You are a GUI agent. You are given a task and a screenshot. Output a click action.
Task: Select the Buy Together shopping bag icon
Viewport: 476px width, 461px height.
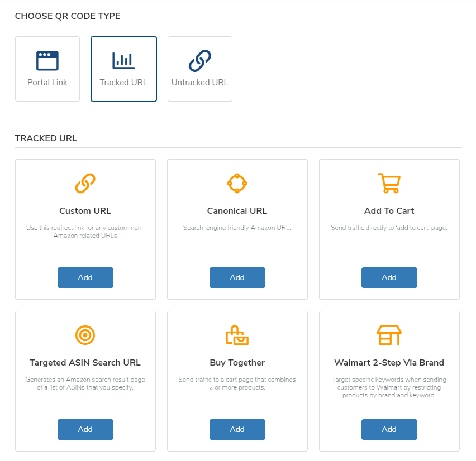pos(237,335)
